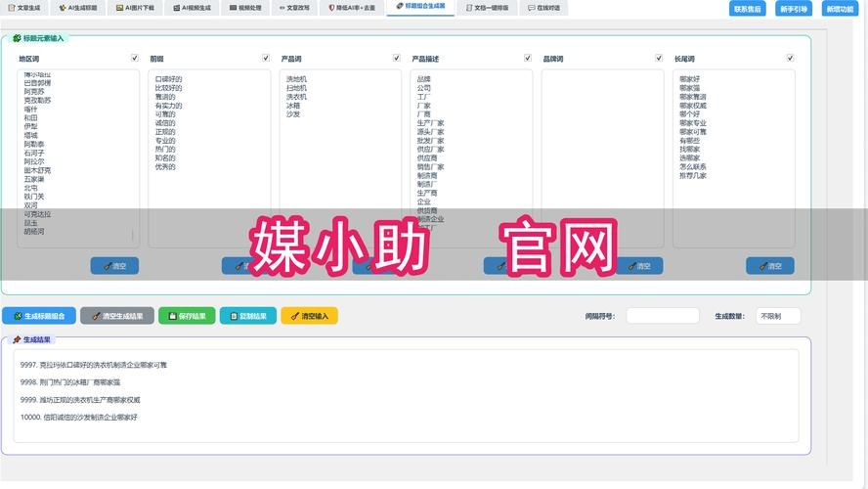The height and width of the screenshot is (489, 868).
Task: Toggle the 品牌词 checkbox
Action: point(659,58)
